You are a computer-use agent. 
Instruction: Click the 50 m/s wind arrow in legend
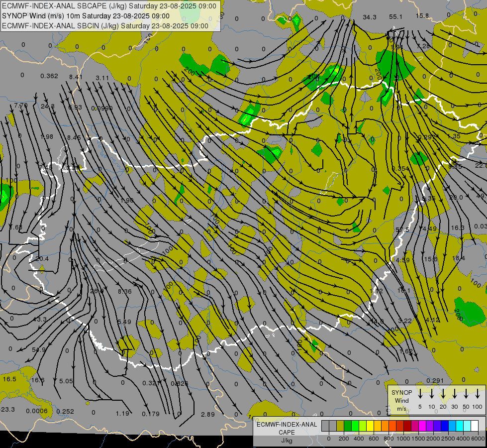pos(466,394)
